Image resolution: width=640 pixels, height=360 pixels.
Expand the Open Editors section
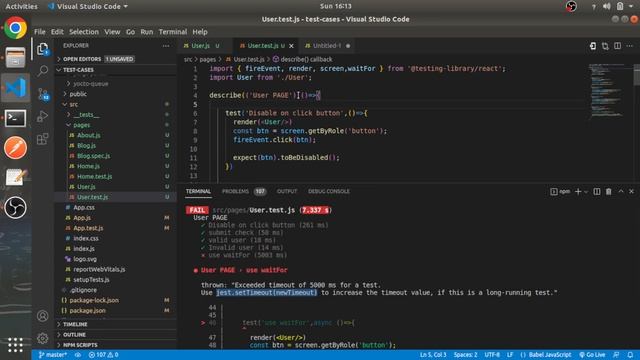click(x=116, y=59)
